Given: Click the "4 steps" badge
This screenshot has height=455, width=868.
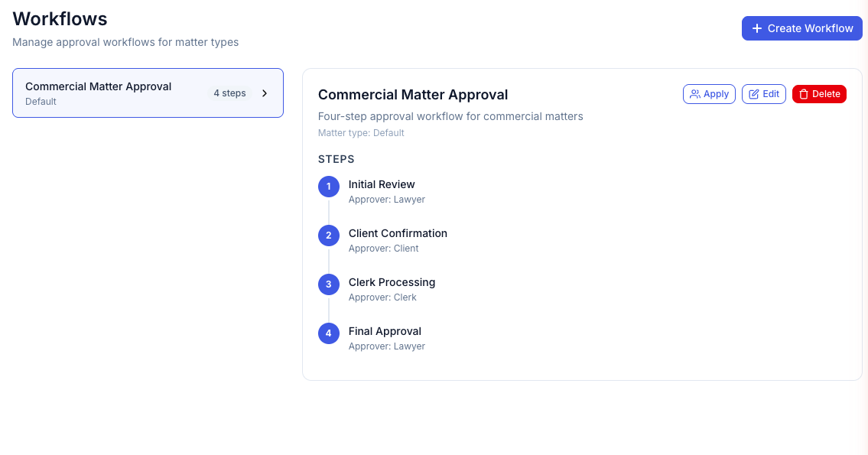Looking at the screenshot, I should click(229, 93).
